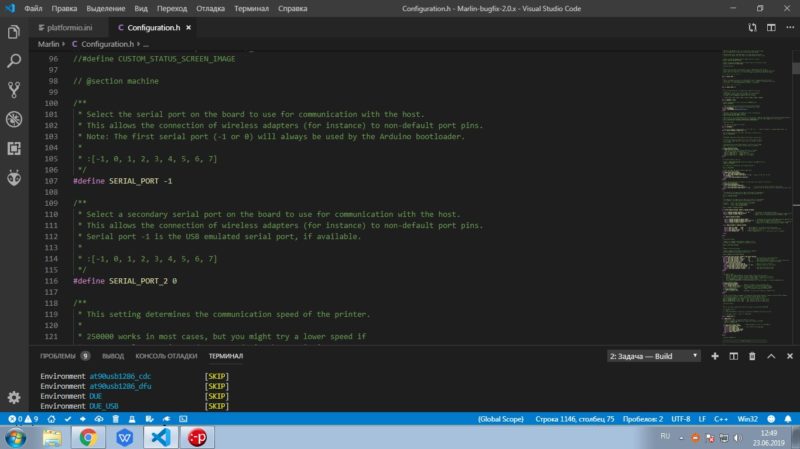Change file encoding UTF-8 in status bar
800x449 pixels.
(x=681, y=419)
